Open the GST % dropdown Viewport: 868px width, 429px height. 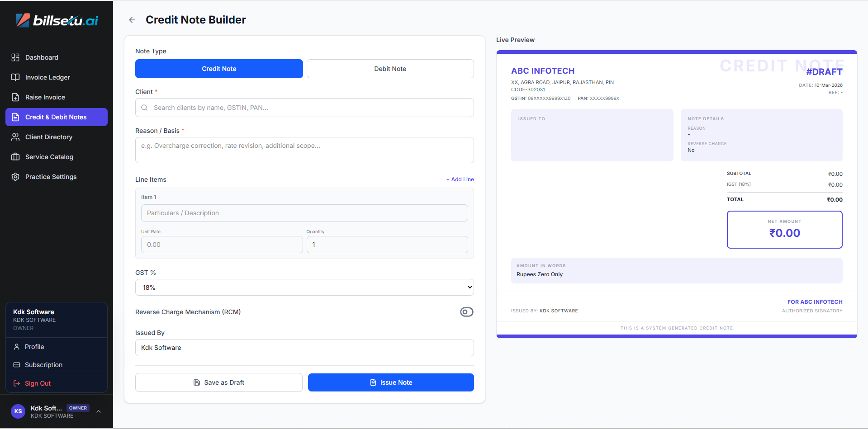click(x=304, y=288)
